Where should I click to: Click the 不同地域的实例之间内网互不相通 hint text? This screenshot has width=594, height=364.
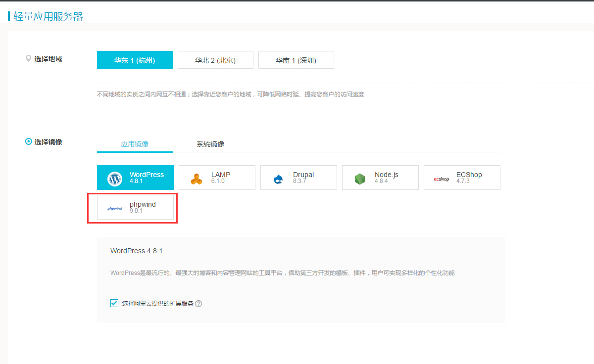[x=231, y=94]
